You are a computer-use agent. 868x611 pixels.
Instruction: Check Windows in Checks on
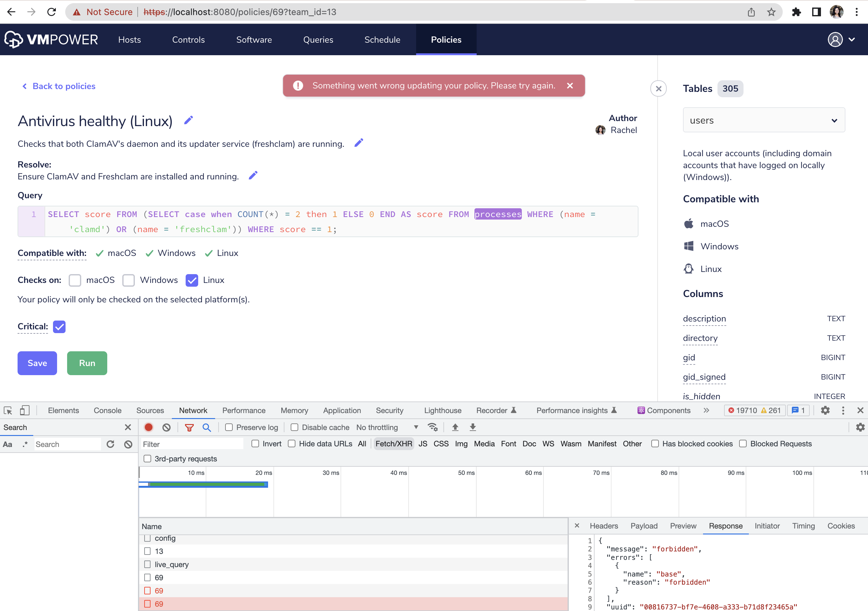point(129,280)
